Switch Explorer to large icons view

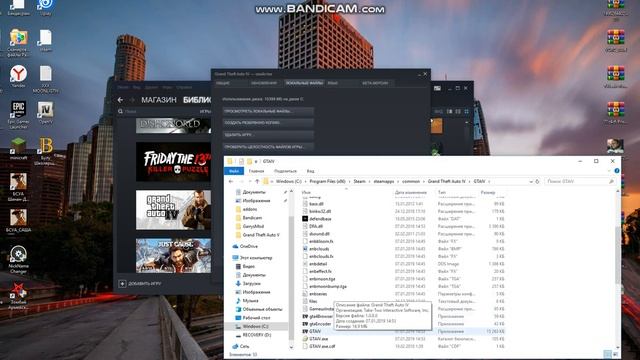coord(615,354)
